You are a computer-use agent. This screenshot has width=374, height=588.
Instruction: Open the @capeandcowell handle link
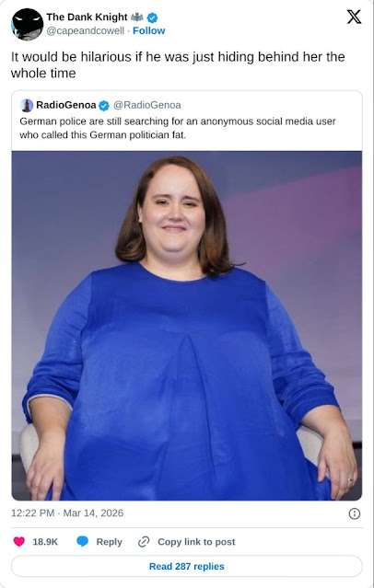[x=86, y=30]
